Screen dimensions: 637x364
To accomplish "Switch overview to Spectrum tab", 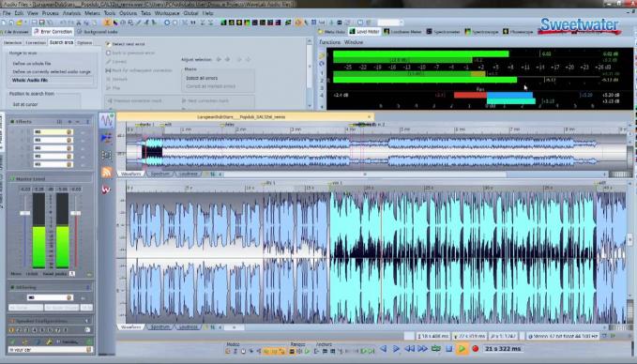I will 159,174.
